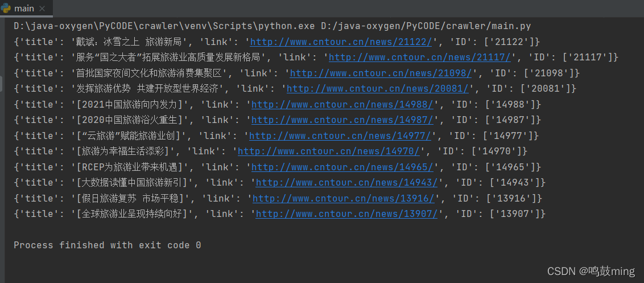
Task: Open link http://www.cntour.cn/news/14965/
Action: click(342, 167)
